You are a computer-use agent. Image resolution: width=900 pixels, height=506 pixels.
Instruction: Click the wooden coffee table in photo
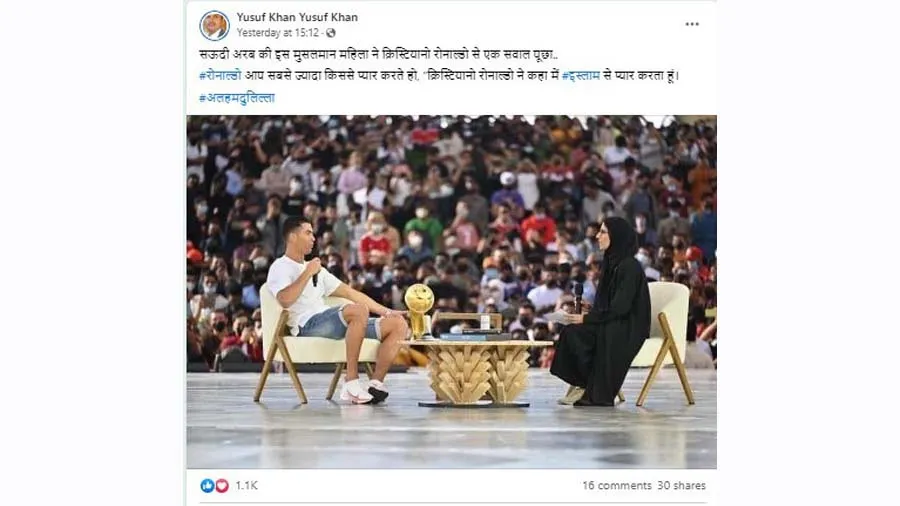(x=476, y=369)
